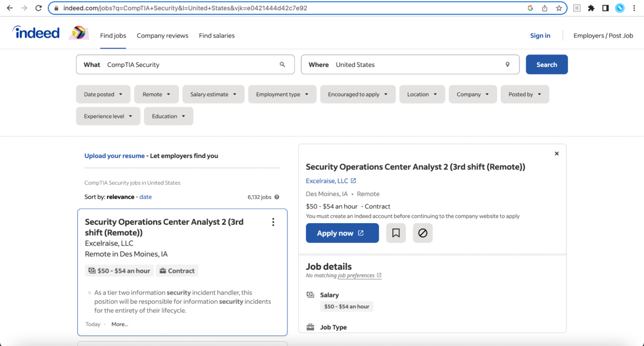Open the Security Operations Center Analyst job card title
The height and width of the screenshot is (346, 644).
click(164, 227)
